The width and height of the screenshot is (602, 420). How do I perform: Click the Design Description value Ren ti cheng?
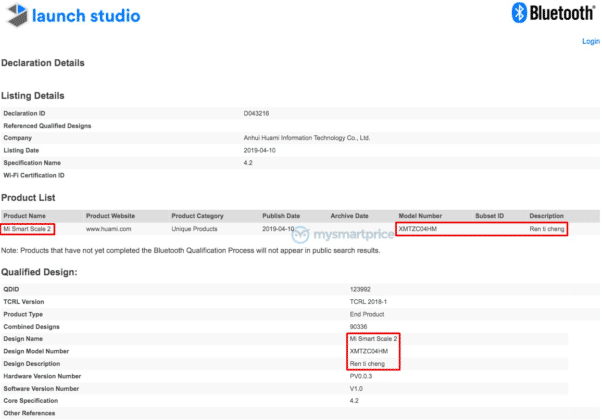367,364
